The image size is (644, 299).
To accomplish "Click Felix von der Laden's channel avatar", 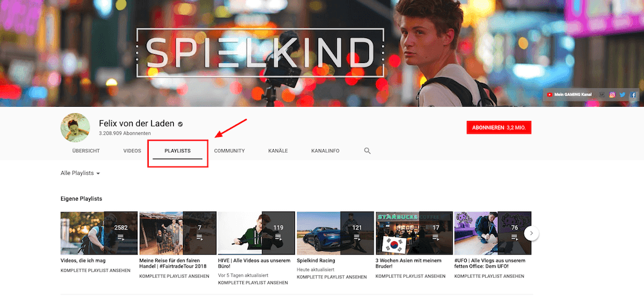I will (x=75, y=127).
